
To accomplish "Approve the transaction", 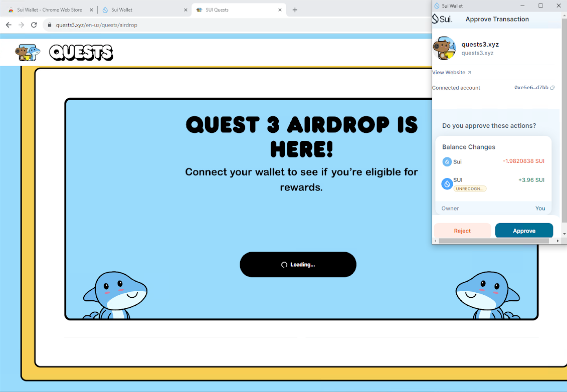I will 524,230.
